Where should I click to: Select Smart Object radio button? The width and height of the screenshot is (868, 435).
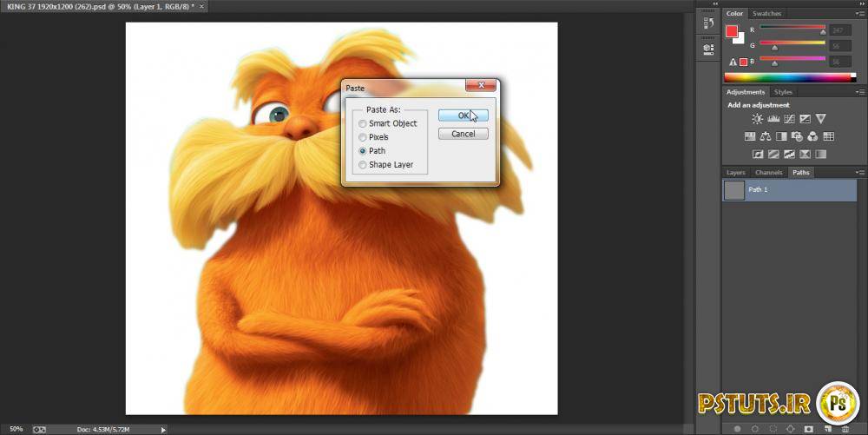[x=363, y=123]
